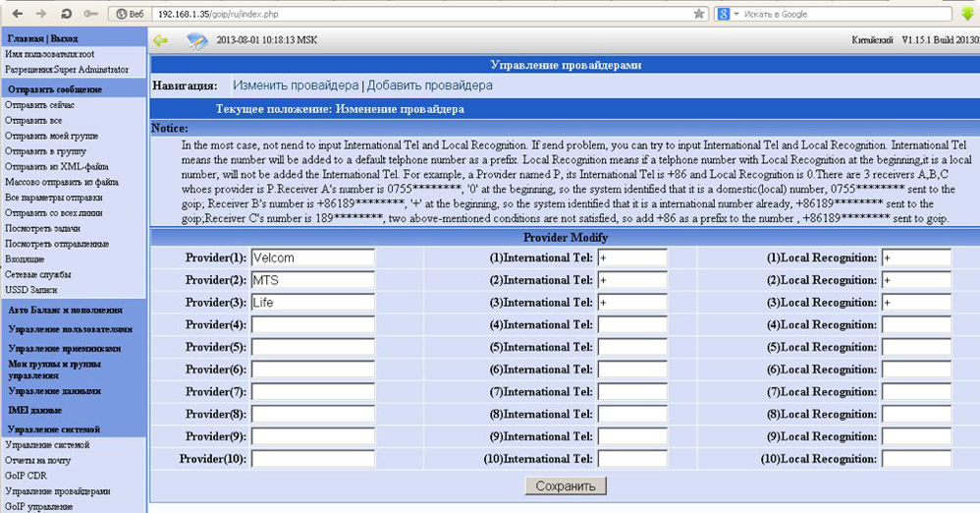Switch language via 'Китайский' link
The height and width of the screenshot is (513, 980).
[872, 40]
